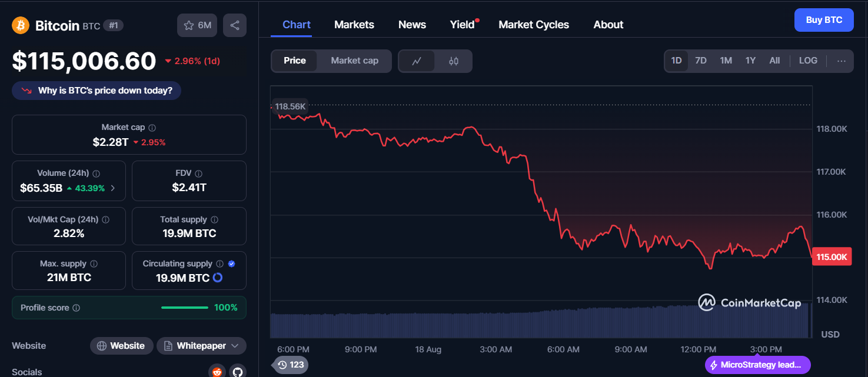Click the downtrend arrow in BTC price question
Screen dimensions: 868x377
click(26, 91)
